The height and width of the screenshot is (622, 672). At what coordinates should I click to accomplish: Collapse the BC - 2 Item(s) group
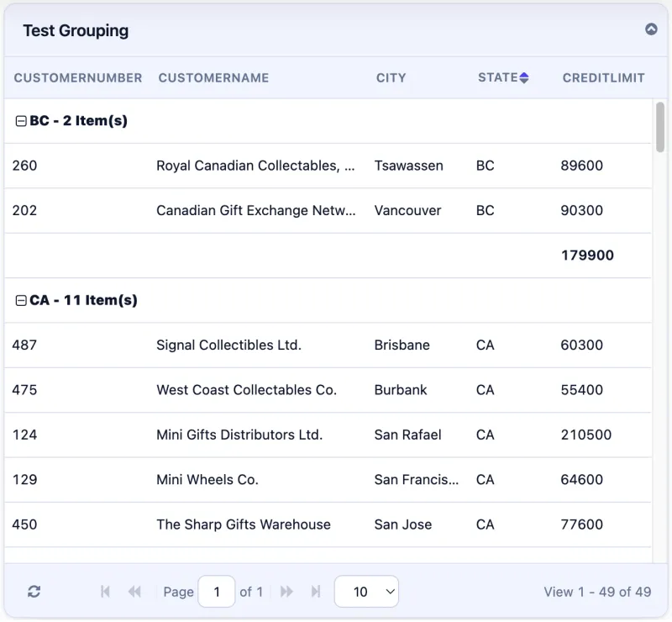click(x=20, y=121)
